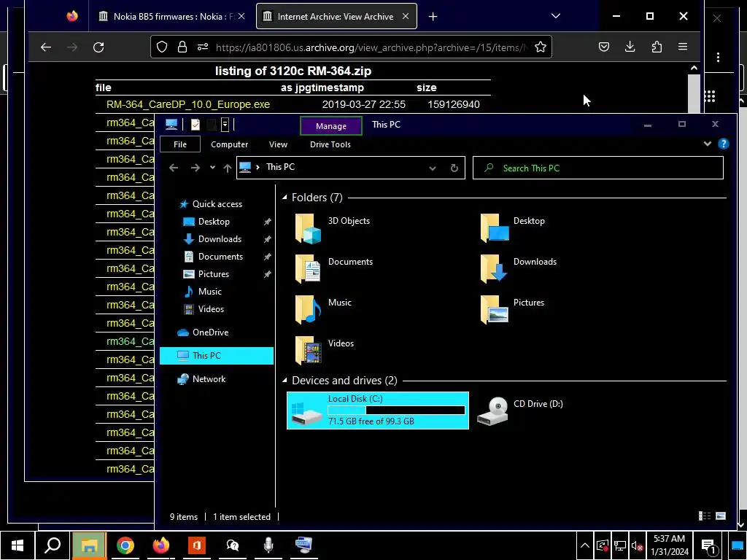Image resolution: width=747 pixels, height=560 pixels.
Task: Switch to details view layout
Action: tap(705, 516)
